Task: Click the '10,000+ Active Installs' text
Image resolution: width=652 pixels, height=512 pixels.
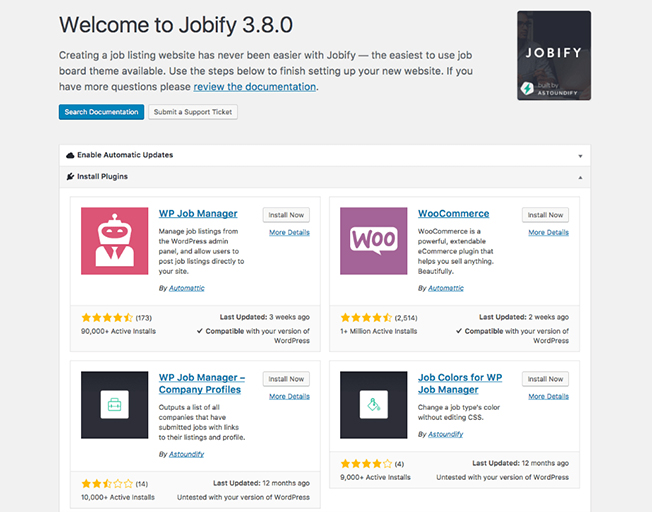Action: (x=118, y=497)
